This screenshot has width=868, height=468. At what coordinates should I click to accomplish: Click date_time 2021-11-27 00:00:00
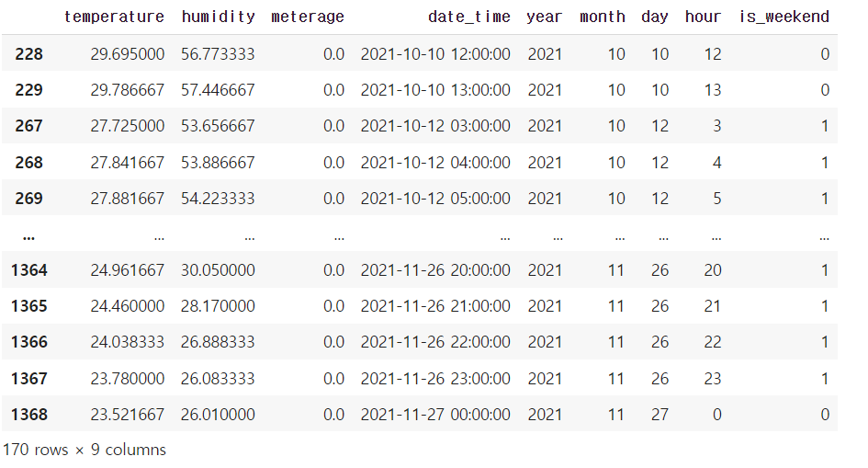[435, 415]
